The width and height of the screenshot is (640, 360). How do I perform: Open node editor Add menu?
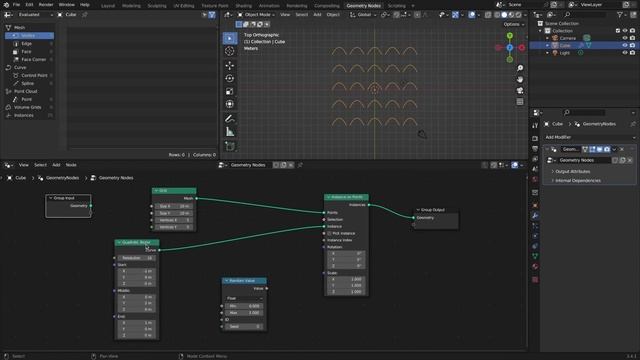pos(56,165)
